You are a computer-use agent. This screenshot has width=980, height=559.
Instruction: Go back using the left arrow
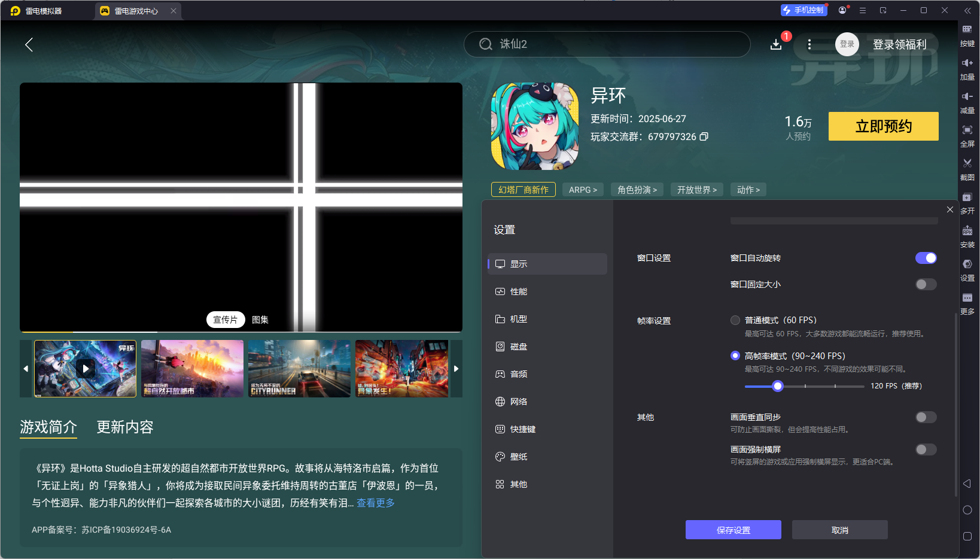click(29, 44)
